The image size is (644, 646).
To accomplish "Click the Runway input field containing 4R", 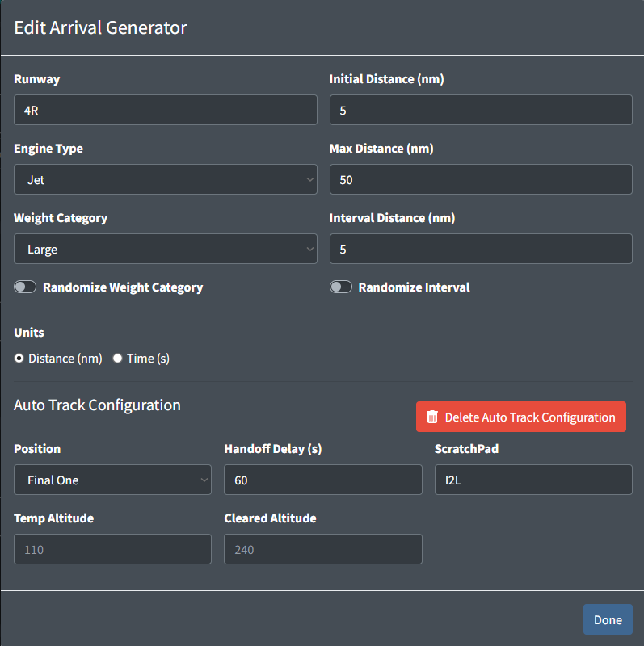I will (x=166, y=110).
